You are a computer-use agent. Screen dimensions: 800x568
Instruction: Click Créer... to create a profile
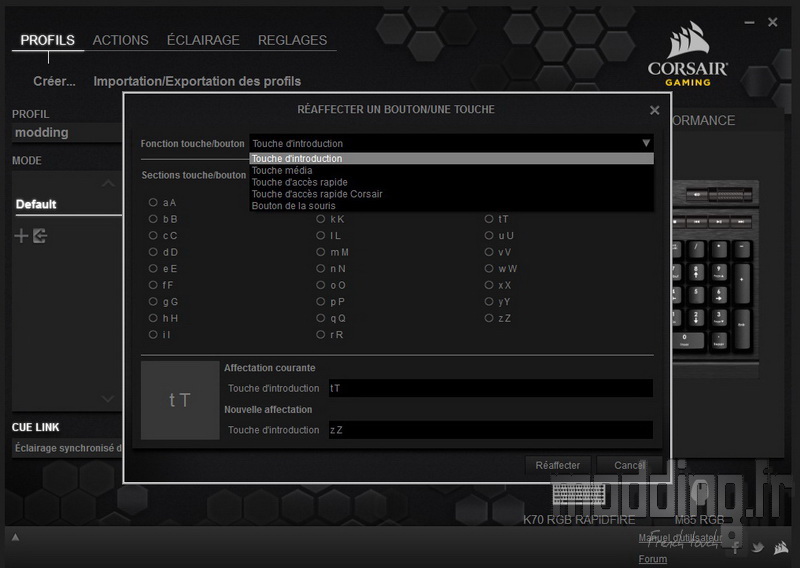54,81
